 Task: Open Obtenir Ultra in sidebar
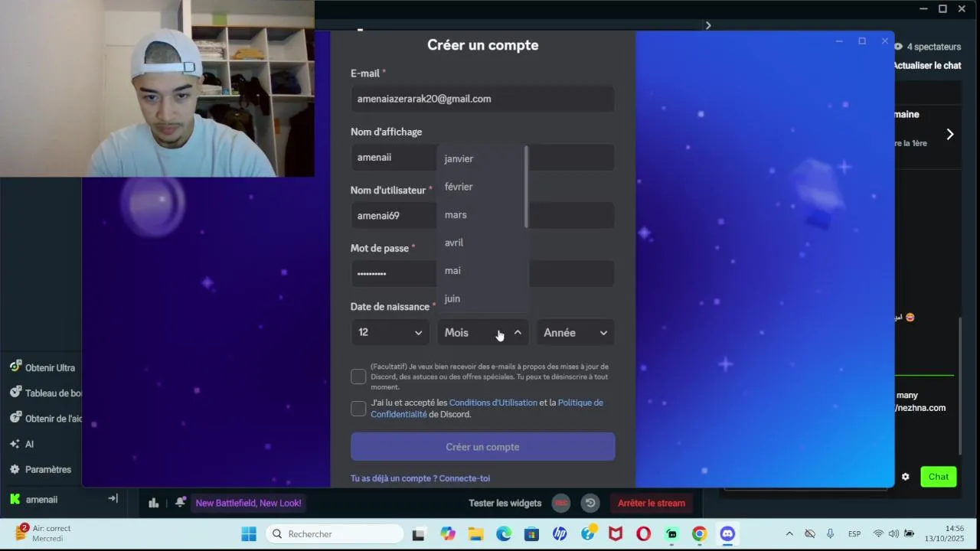[43, 367]
